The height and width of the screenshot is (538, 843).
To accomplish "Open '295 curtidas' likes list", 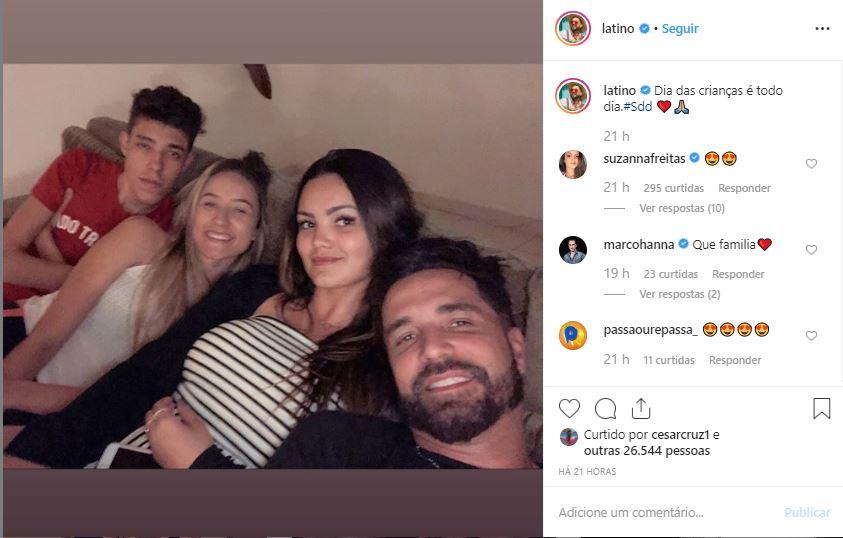I will pyautogui.click(x=673, y=188).
